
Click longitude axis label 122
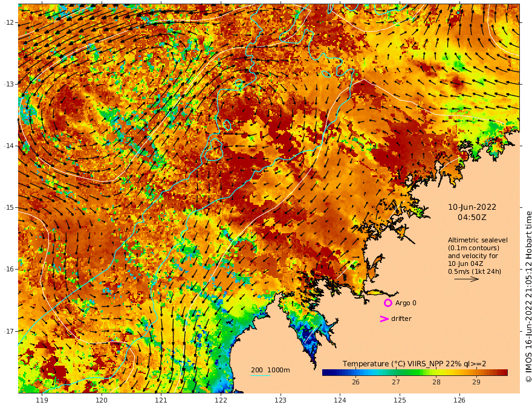coord(221,400)
